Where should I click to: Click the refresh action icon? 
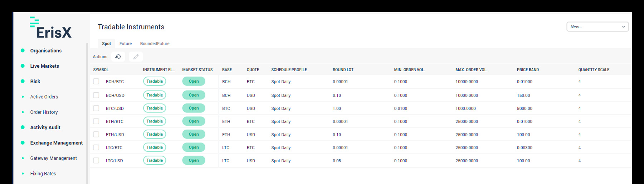(x=118, y=57)
